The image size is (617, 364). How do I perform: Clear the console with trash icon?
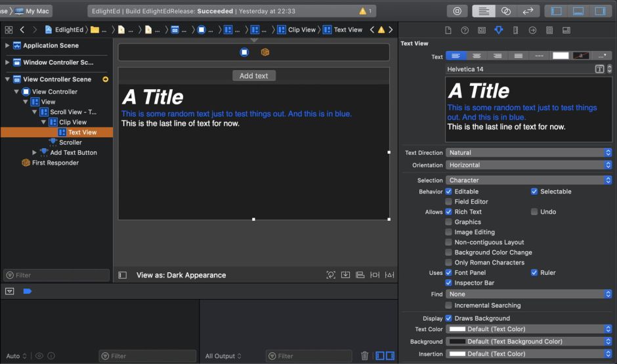pyautogui.click(x=365, y=356)
